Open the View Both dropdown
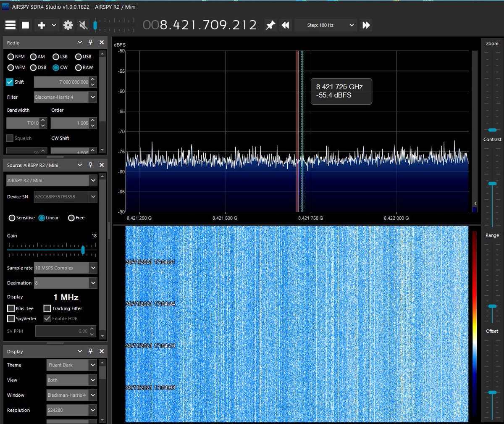Viewport: 504px width, 424px height. coord(71,380)
